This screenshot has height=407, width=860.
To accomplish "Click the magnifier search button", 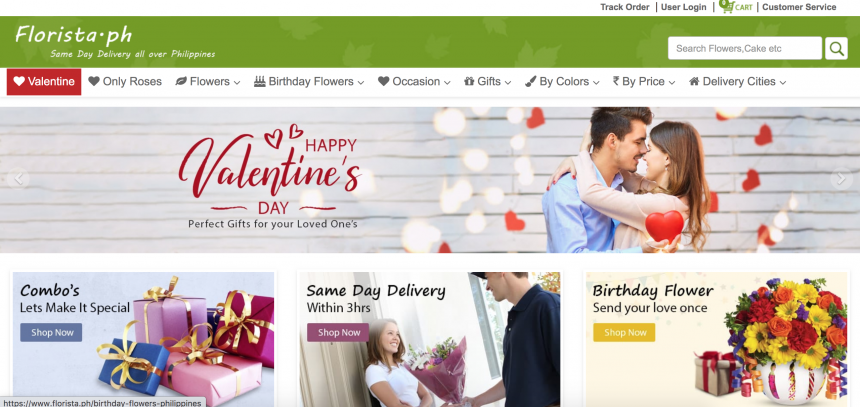I will click(836, 48).
